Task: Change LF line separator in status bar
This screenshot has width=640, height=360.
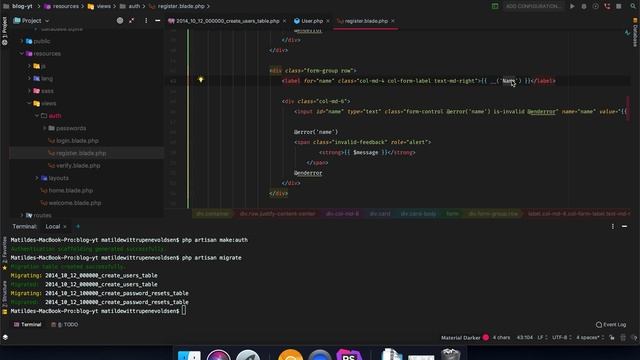Action: [x=542, y=338]
